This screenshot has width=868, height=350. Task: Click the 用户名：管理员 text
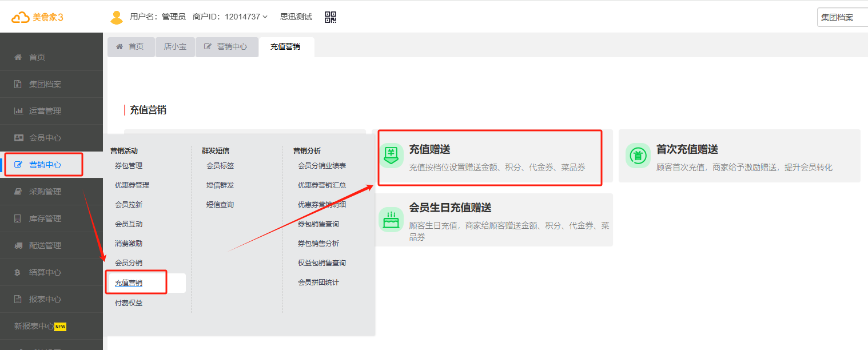(158, 17)
